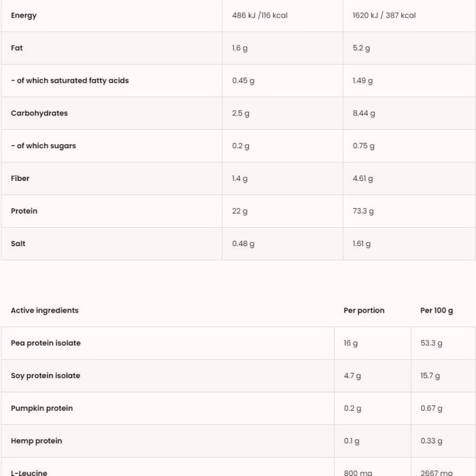Click the Per 100 g column header

[437, 310]
